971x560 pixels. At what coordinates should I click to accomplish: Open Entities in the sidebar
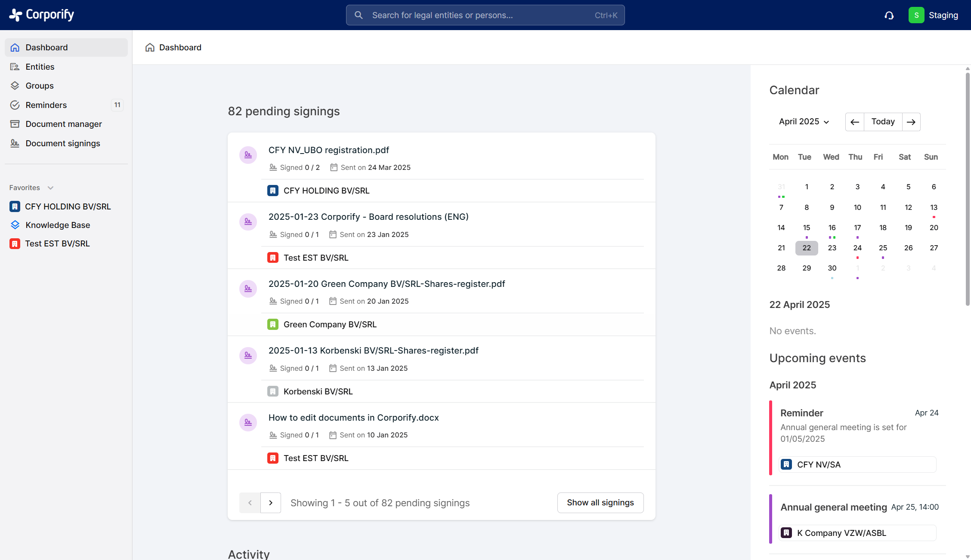tap(40, 67)
